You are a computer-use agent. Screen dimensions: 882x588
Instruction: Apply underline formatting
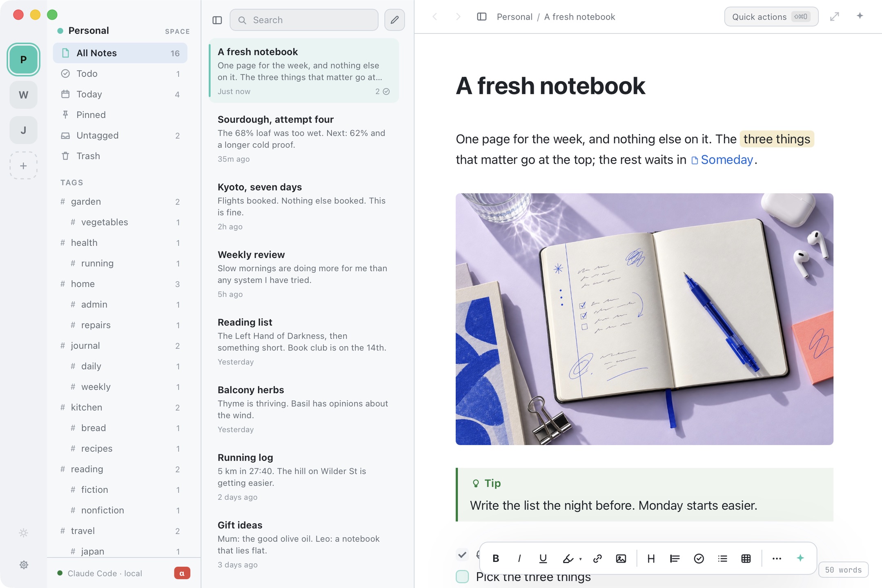pos(543,558)
